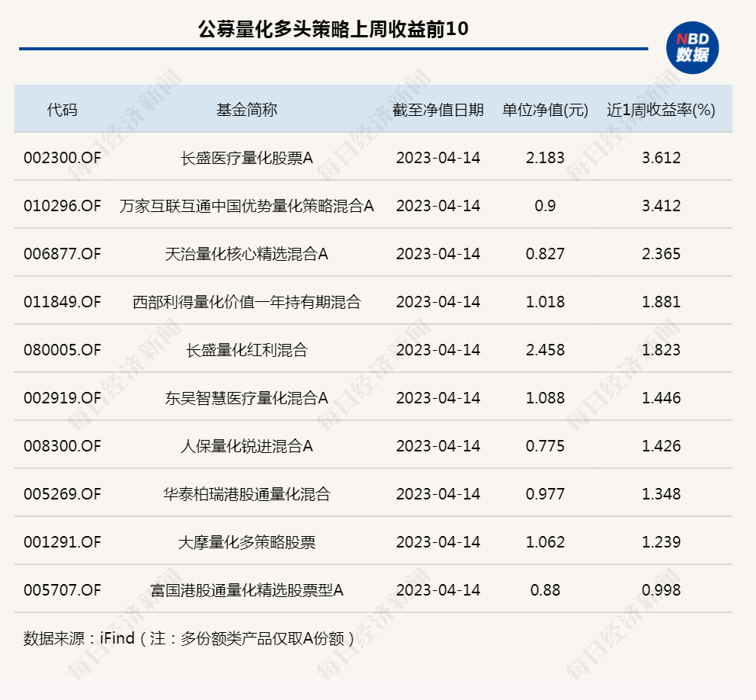Click the date in the 002300.OF row
This screenshot has width=756, height=700.
point(437,158)
